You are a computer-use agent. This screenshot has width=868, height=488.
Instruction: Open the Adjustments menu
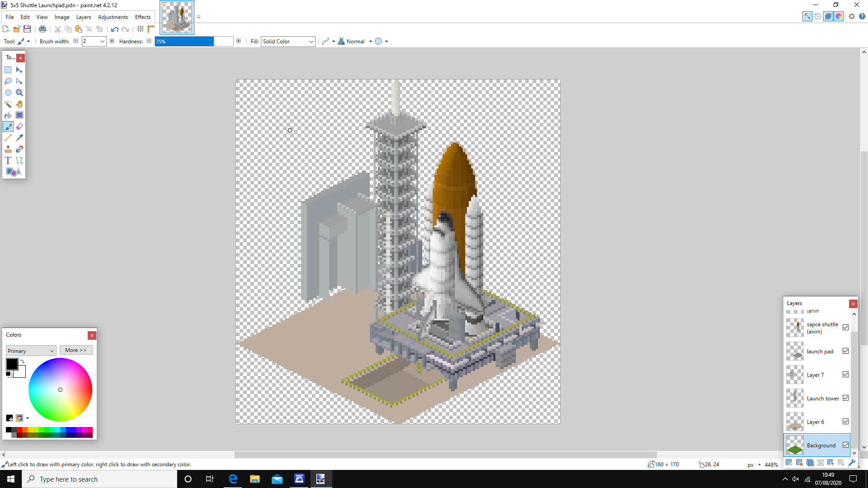pyautogui.click(x=113, y=17)
